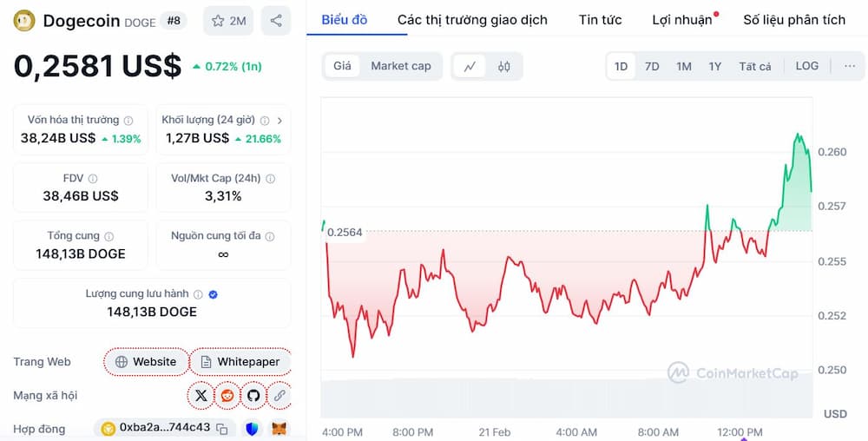
Task: Open the Reddit community icon
Action: 227,395
